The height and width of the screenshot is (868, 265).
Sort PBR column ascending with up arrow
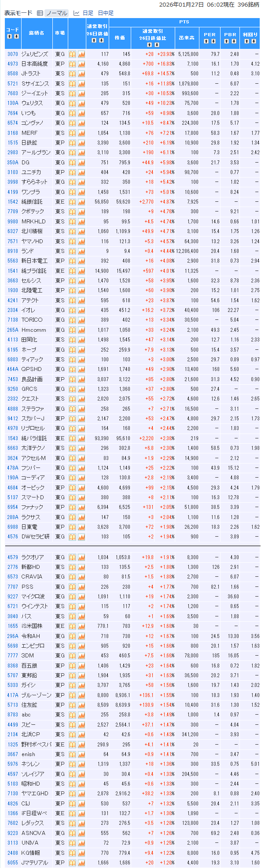point(227,41)
